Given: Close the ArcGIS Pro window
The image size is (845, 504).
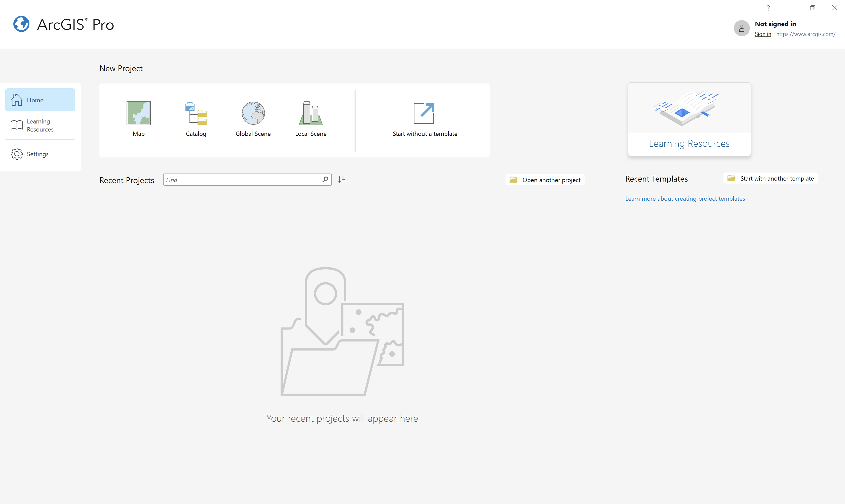Looking at the screenshot, I should tap(834, 8).
